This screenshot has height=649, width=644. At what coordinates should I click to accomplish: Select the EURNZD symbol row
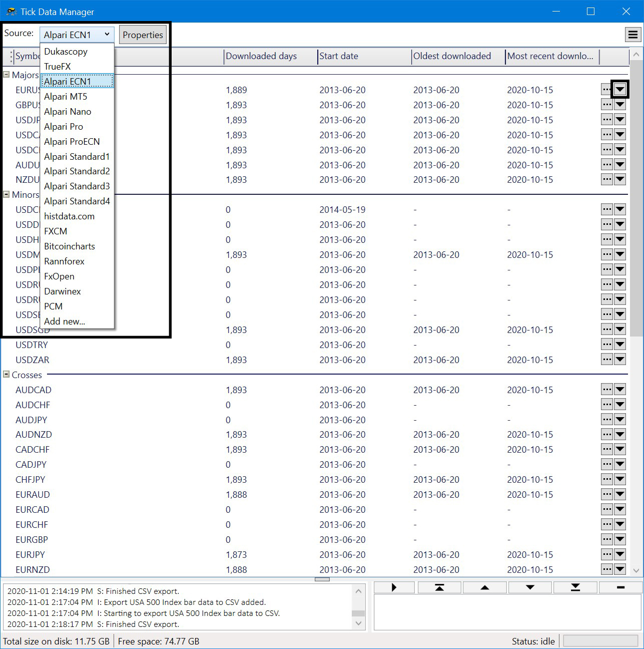pyautogui.click(x=315, y=569)
